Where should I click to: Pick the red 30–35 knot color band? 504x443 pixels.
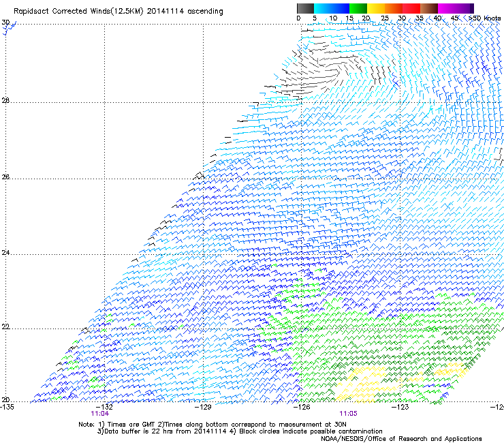tap(411, 8)
